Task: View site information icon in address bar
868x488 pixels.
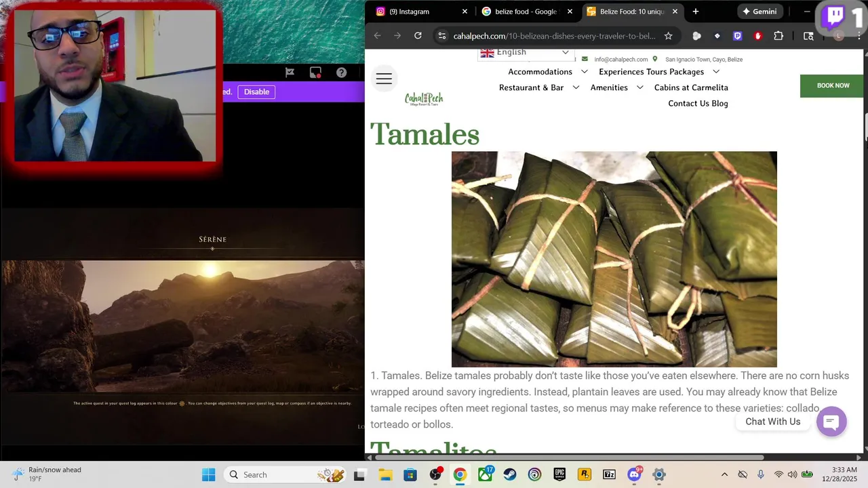Action: (x=441, y=36)
